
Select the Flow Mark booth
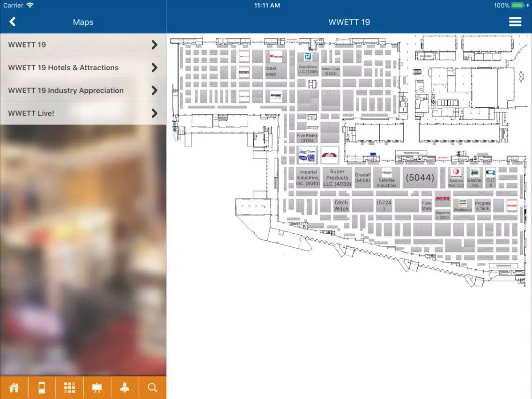pos(427,206)
